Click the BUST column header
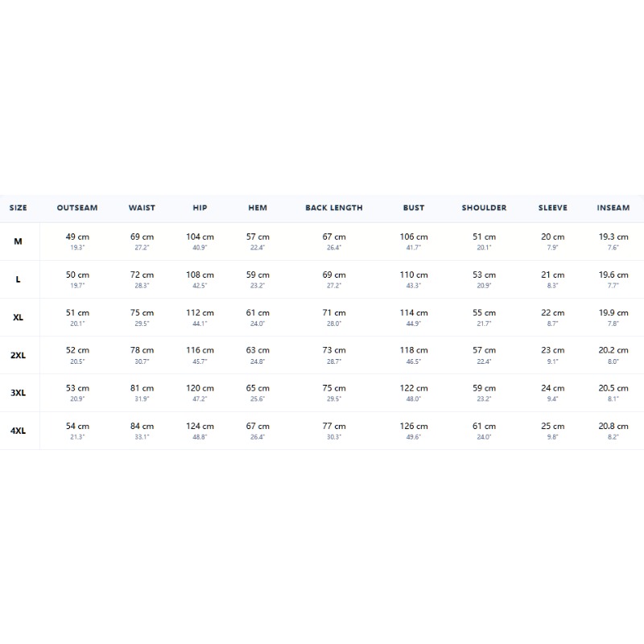This screenshot has height=644, width=644. tap(414, 208)
